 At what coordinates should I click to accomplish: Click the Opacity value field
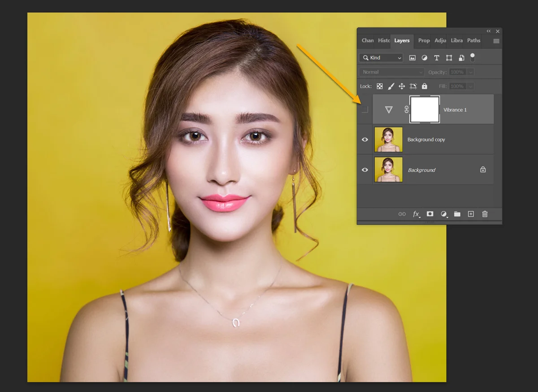coord(457,72)
